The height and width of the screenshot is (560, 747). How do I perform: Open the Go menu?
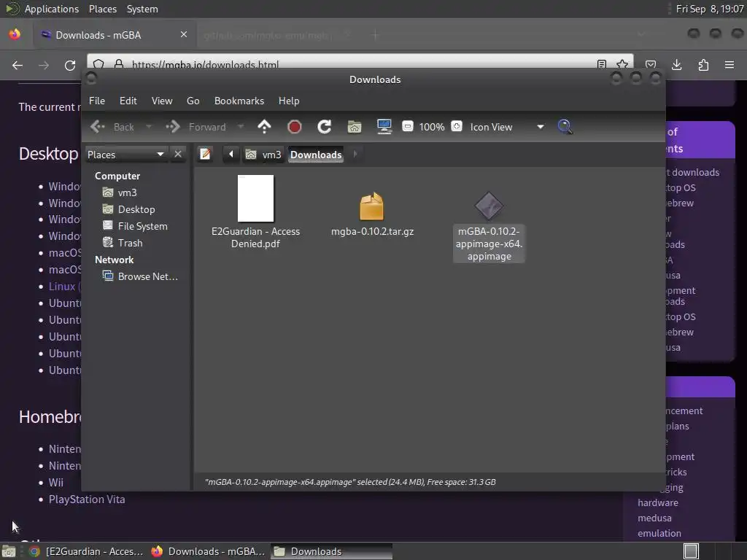pos(193,101)
